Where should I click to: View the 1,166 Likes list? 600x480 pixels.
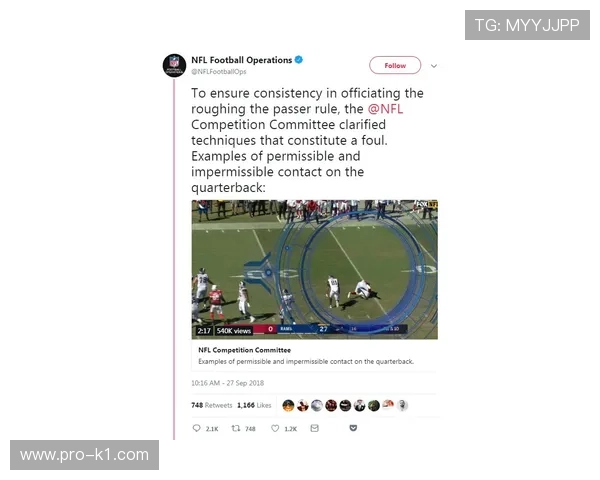[x=254, y=405]
